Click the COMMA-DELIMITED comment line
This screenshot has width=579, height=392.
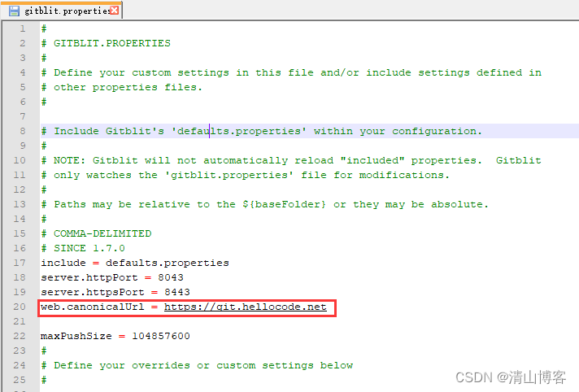pos(102,233)
